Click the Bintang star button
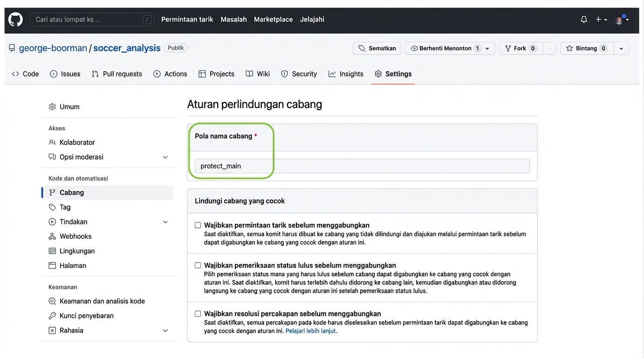644x358 pixels. (x=587, y=48)
